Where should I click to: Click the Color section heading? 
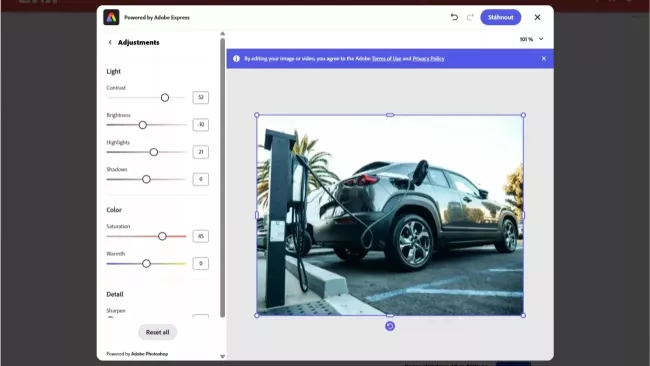coord(114,210)
